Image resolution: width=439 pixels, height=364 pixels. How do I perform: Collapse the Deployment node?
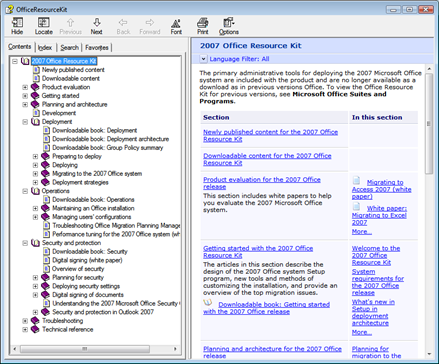[x=25, y=122]
